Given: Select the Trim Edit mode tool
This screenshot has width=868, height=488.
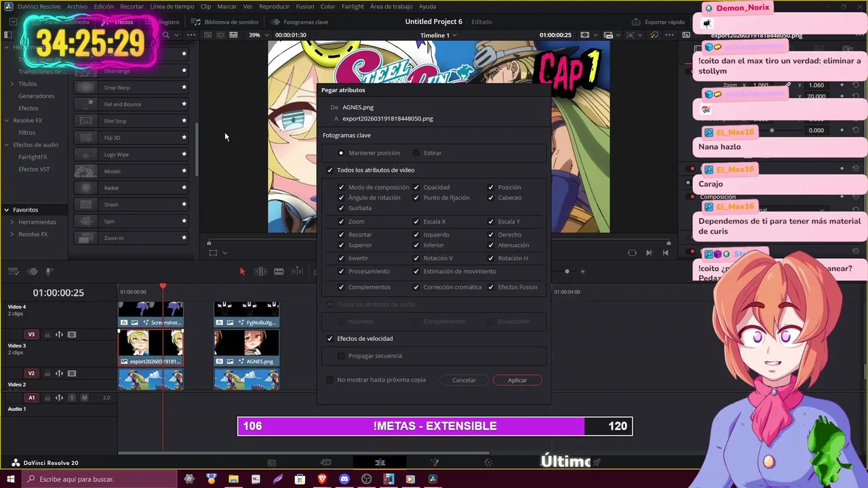Looking at the screenshot, I should point(260,272).
